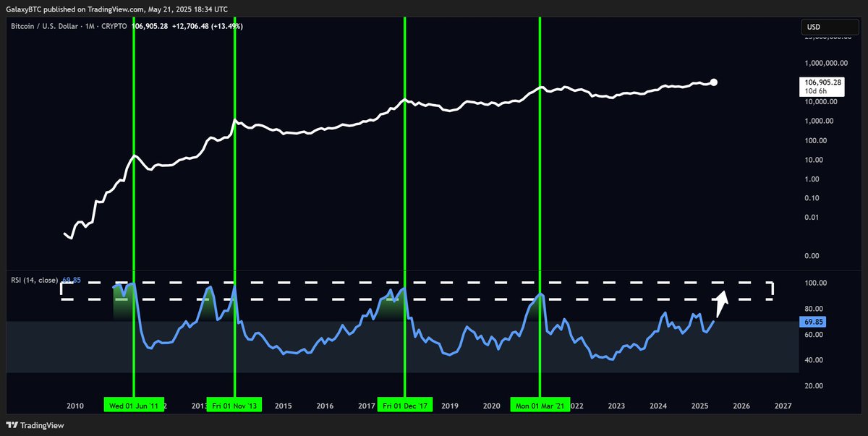The height and width of the screenshot is (436, 868).
Task: Click the blue 69.85 label on the RSI axis
Action: tap(812, 321)
